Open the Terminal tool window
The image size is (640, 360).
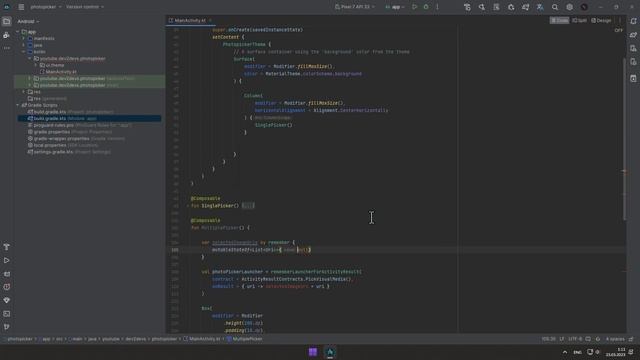(x=7, y=314)
